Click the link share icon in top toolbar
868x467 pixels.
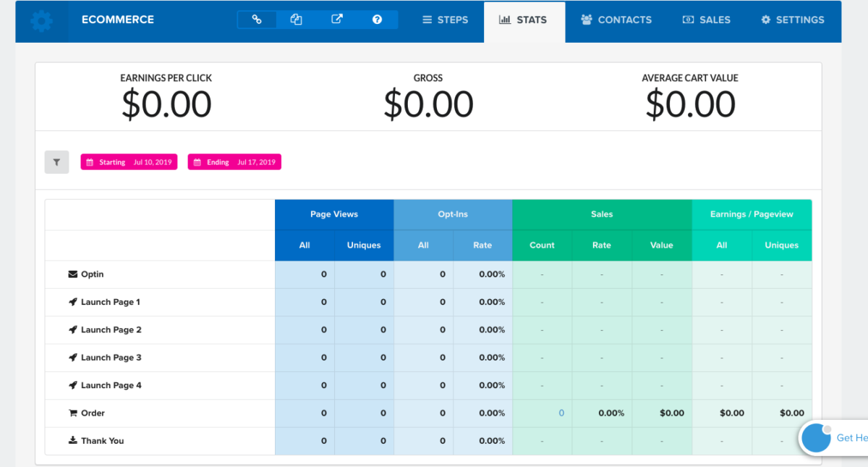click(257, 20)
